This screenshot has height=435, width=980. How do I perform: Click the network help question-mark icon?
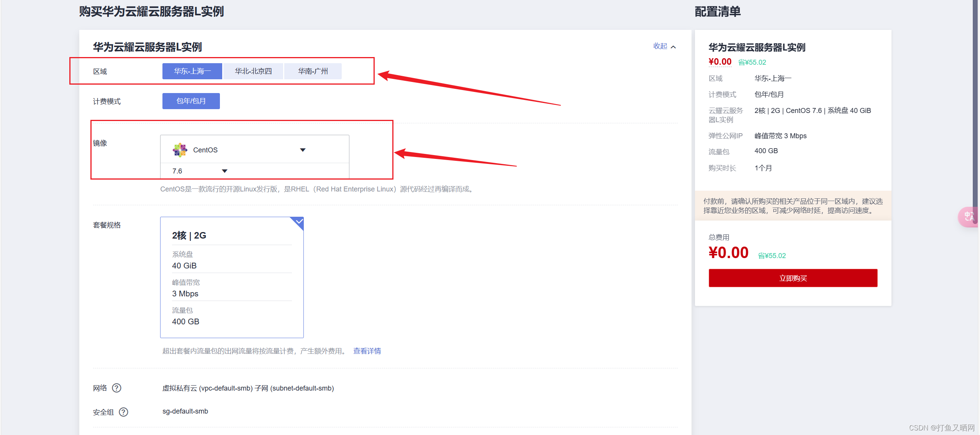click(116, 388)
